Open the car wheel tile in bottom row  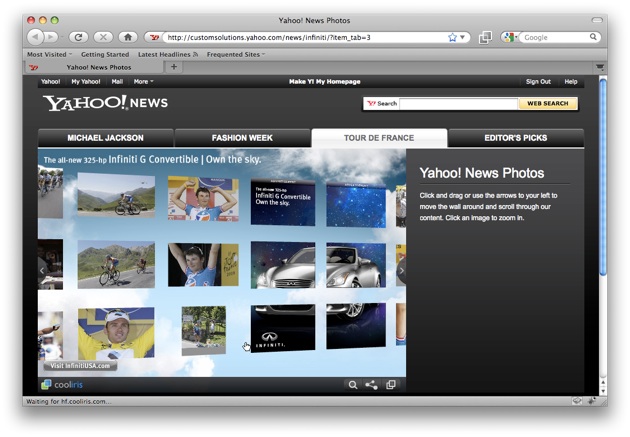356,325
